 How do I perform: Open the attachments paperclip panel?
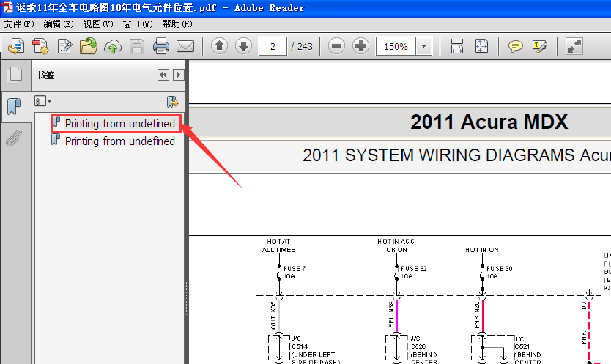pyautogui.click(x=14, y=138)
